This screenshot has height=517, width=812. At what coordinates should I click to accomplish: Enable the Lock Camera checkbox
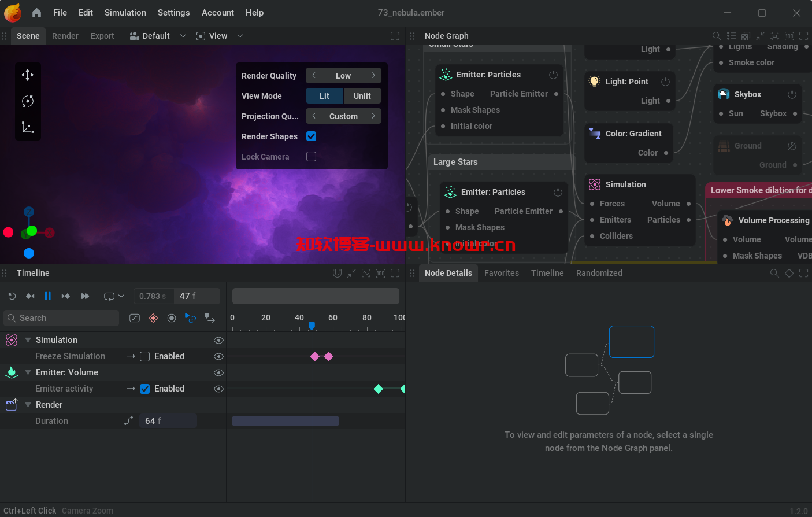pyautogui.click(x=311, y=157)
